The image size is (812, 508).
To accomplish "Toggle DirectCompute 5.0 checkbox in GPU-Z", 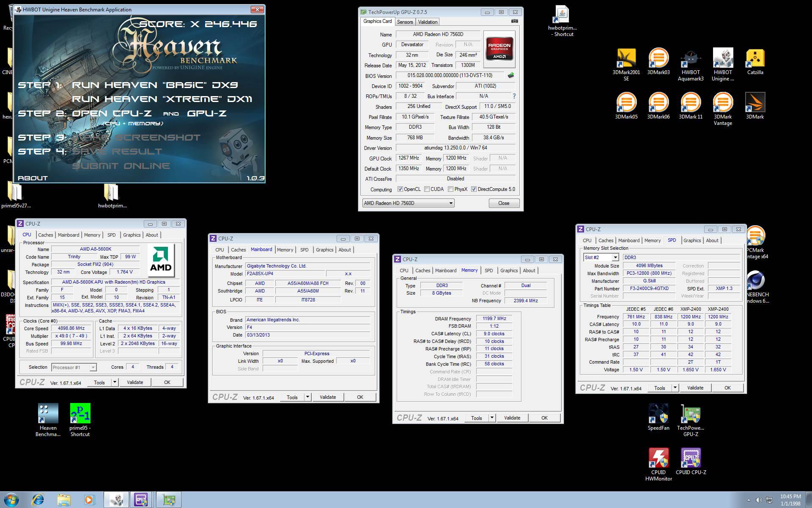I will pyautogui.click(x=474, y=189).
